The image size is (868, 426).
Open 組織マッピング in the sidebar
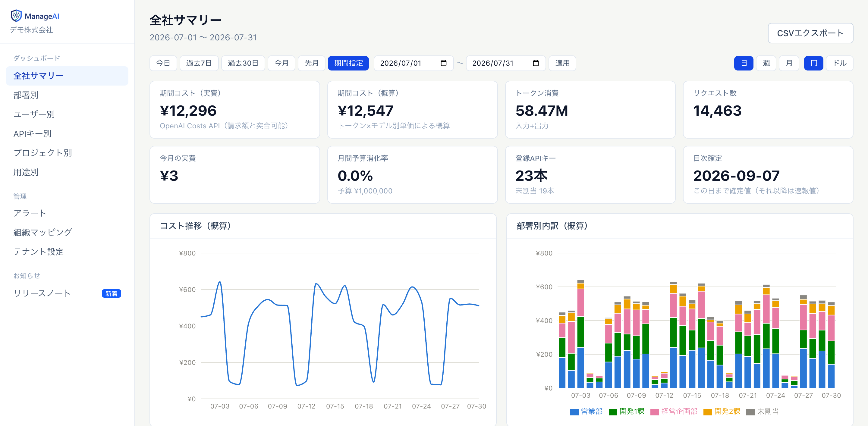point(67,232)
